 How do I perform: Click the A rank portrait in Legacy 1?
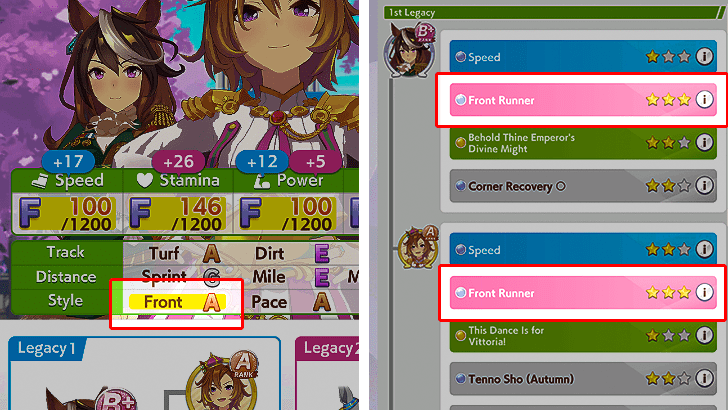[x=223, y=382]
